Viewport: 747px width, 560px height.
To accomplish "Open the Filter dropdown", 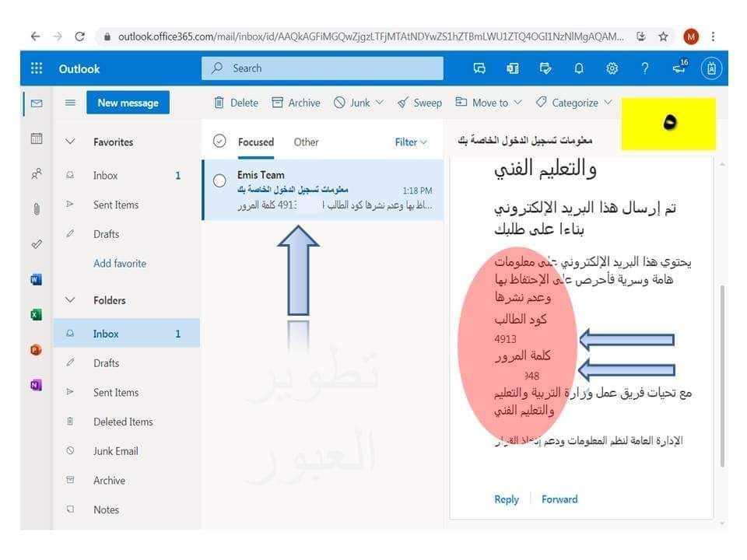I will 411,142.
